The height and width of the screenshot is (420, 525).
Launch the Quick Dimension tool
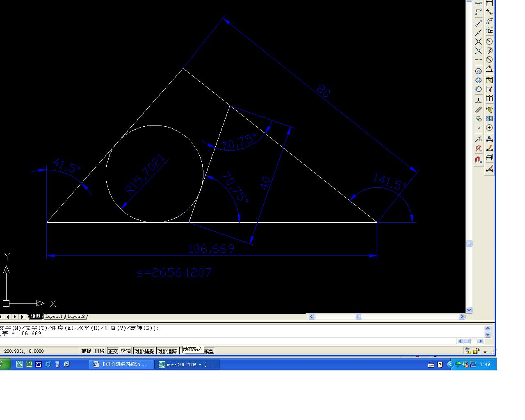pyautogui.click(x=489, y=80)
